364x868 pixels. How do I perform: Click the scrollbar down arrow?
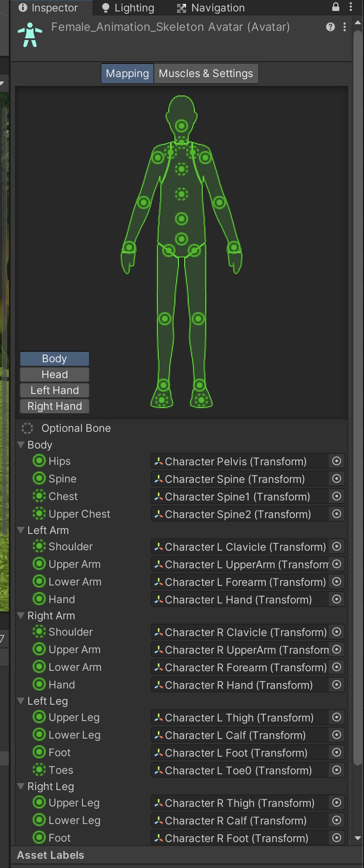(x=358, y=838)
